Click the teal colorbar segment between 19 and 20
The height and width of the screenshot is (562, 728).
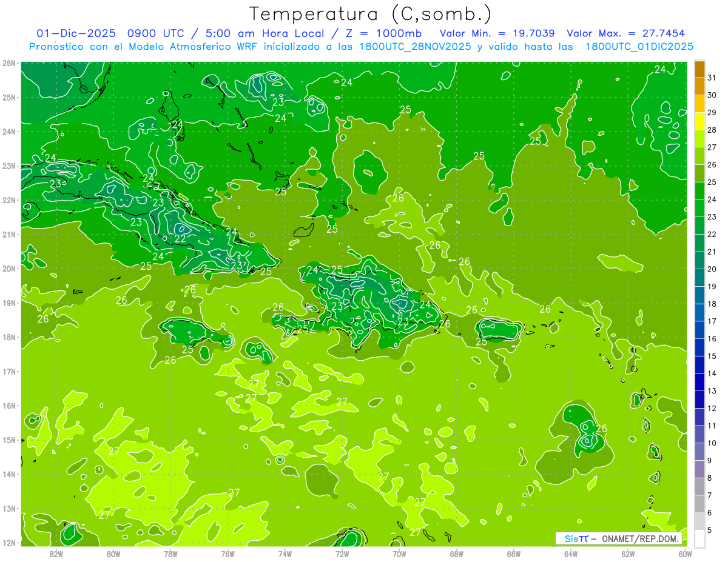tap(699, 278)
